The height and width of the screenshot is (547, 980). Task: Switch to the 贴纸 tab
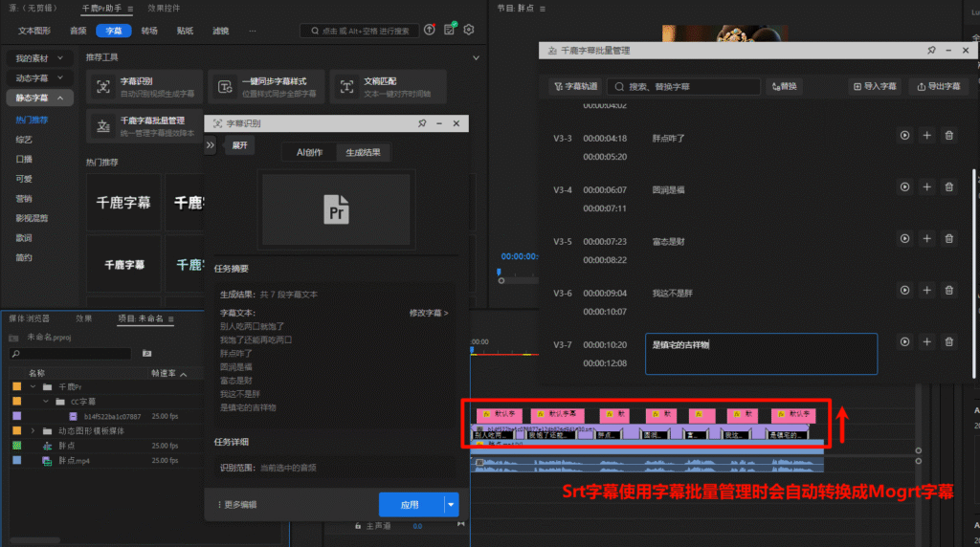tap(185, 31)
